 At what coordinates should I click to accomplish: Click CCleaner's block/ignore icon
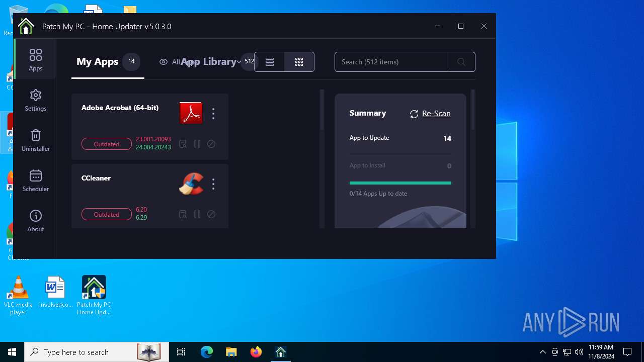pyautogui.click(x=211, y=214)
